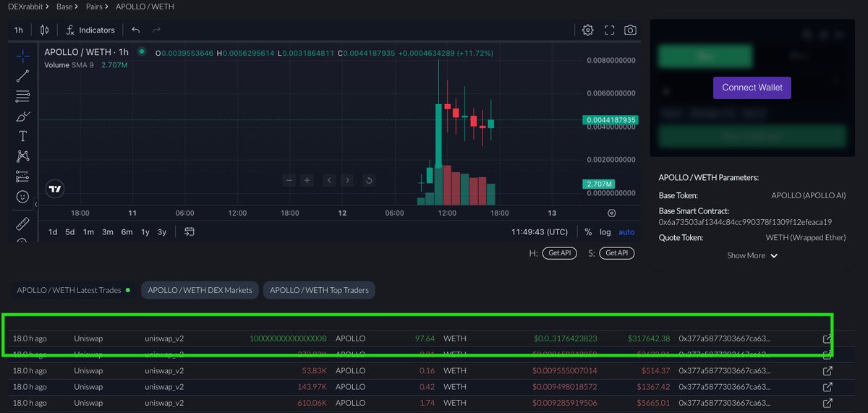
Task: Set range to 6m
Action: click(x=127, y=232)
